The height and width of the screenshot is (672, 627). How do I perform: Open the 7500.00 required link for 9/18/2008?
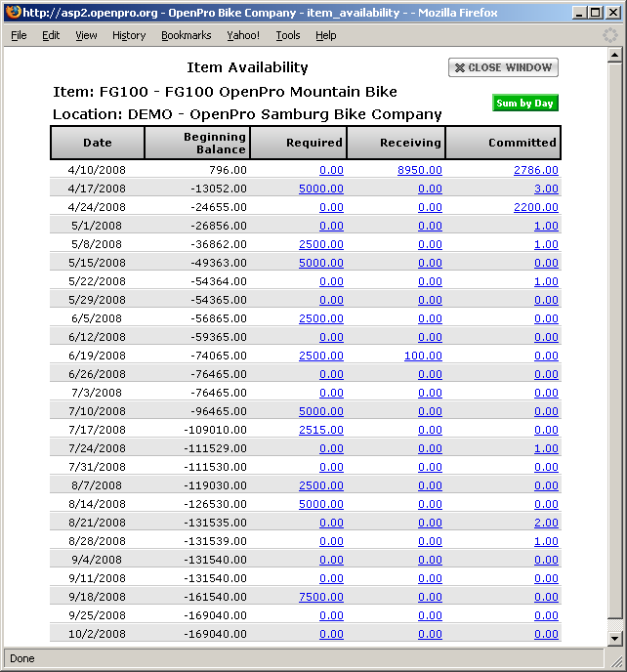tap(321, 597)
